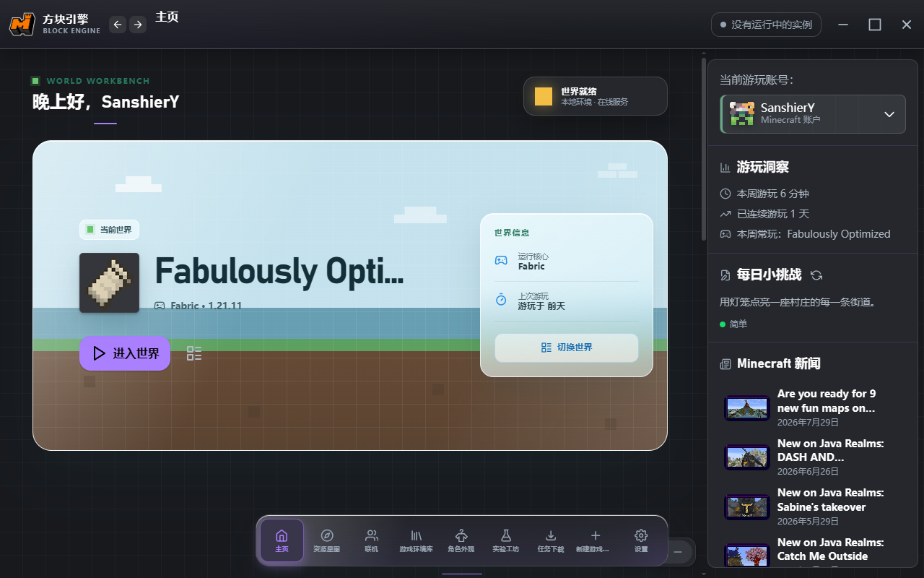Click the main page vertical scrollbar
The image size is (924, 578).
[x=704, y=149]
